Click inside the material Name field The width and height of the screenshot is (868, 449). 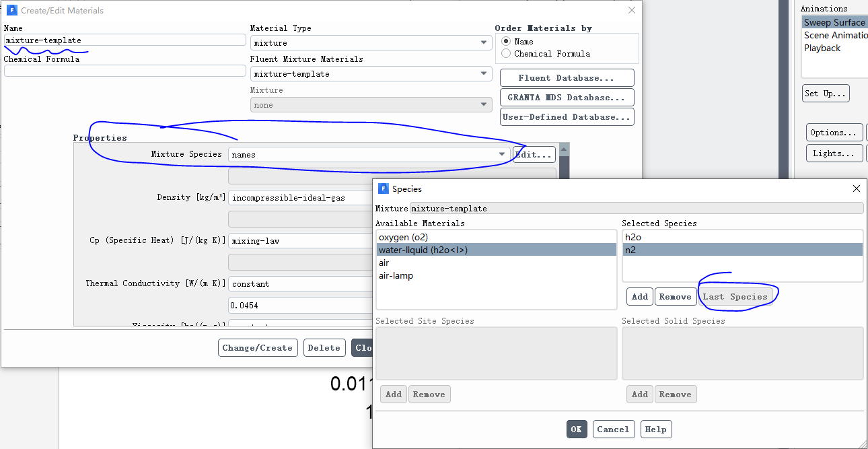(124, 40)
